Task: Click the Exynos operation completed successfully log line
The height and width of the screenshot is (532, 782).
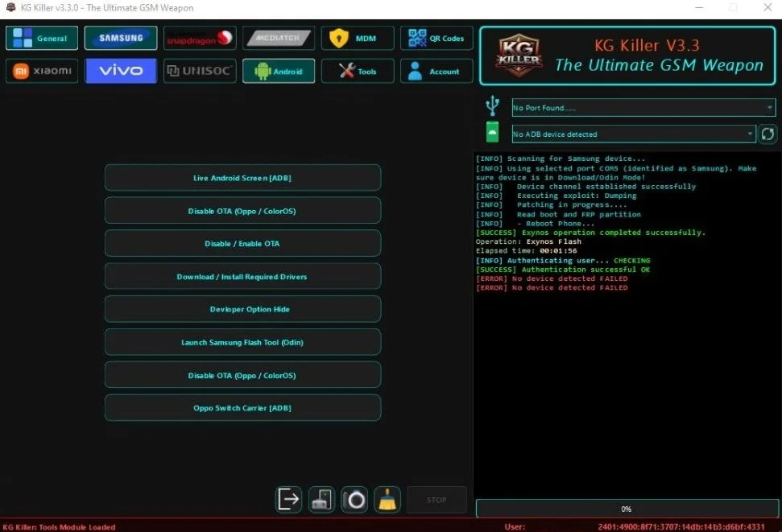Action: tap(590, 233)
